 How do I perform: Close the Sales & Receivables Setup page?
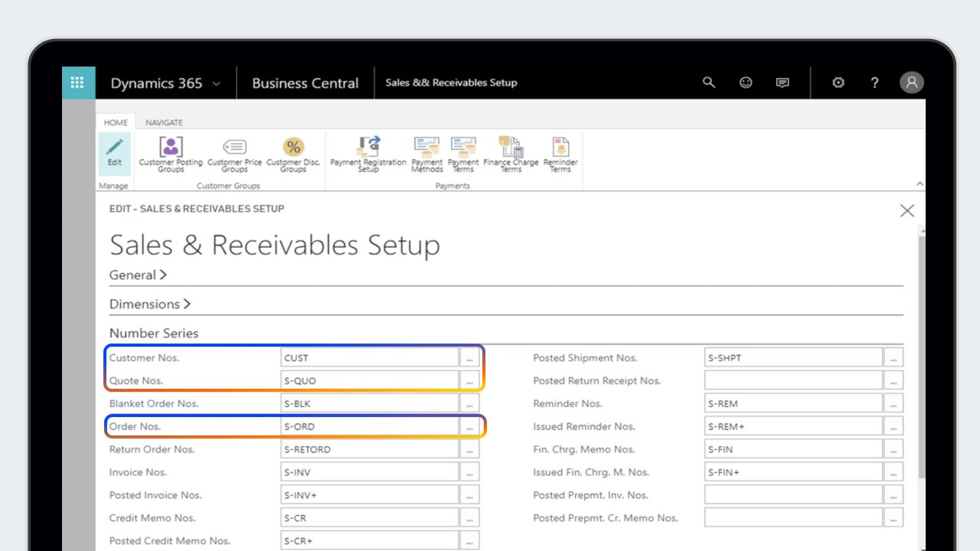907,210
